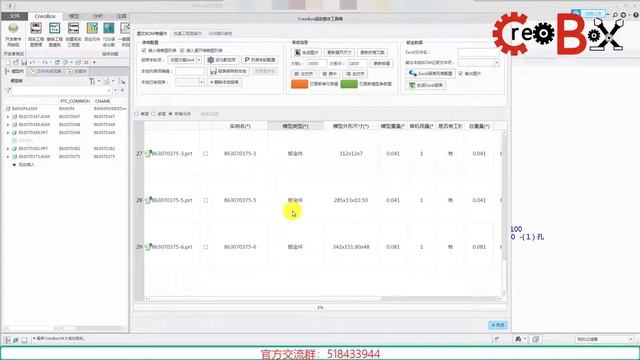Screen dimensions: 640x360
Task: Click the yellow-green BOM icon in the ribbon
Action: coord(92,28)
